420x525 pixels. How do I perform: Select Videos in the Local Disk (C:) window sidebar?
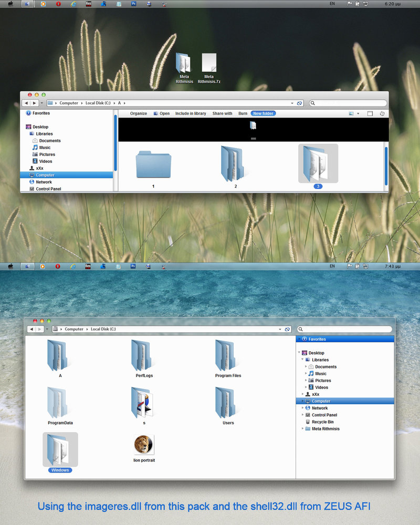tap(318, 387)
